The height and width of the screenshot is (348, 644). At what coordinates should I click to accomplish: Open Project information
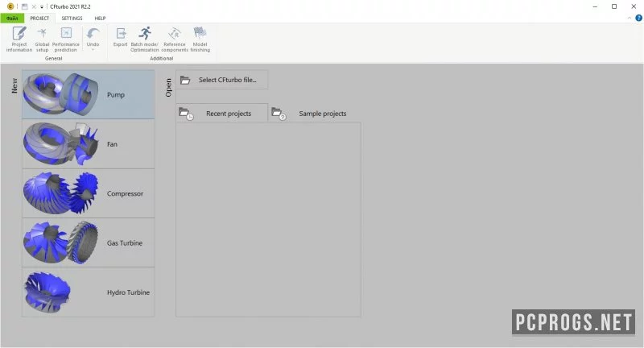(19, 39)
